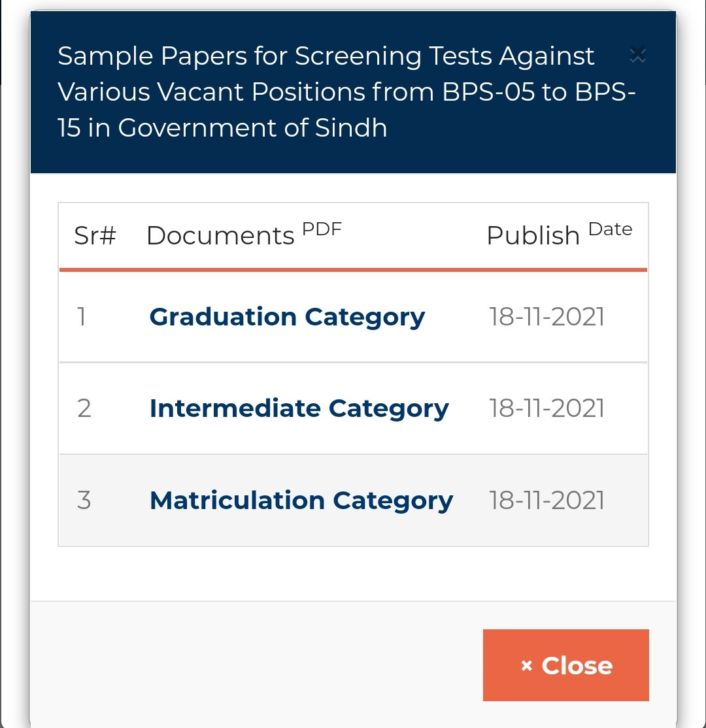Image resolution: width=706 pixels, height=728 pixels.
Task: Click the Publish column header
Action: coord(533,236)
